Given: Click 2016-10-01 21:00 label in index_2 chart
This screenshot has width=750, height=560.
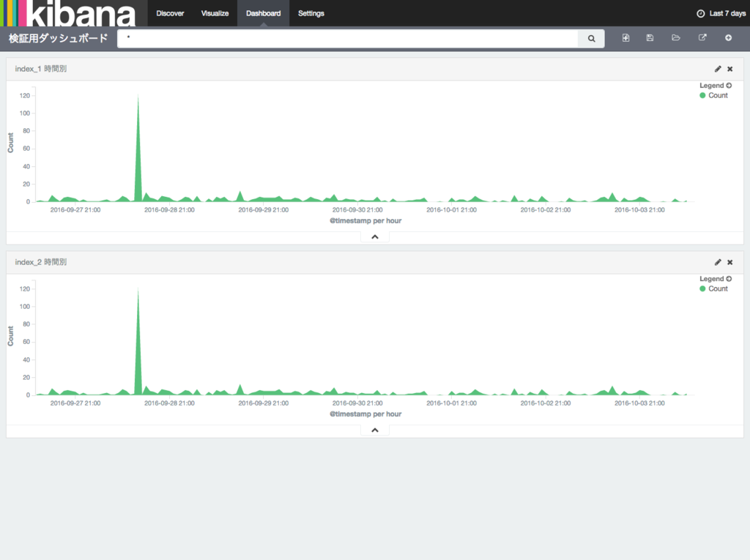Looking at the screenshot, I should [x=451, y=403].
